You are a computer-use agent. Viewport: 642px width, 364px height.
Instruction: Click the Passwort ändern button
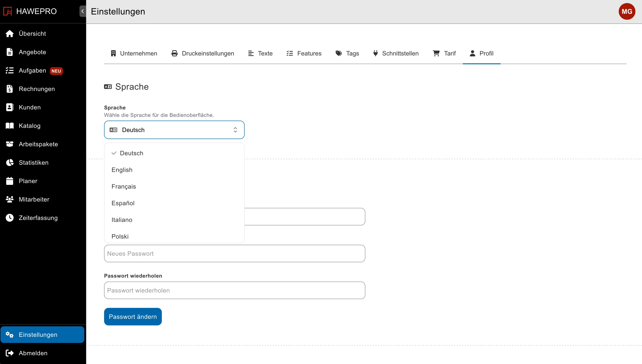pyautogui.click(x=133, y=316)
